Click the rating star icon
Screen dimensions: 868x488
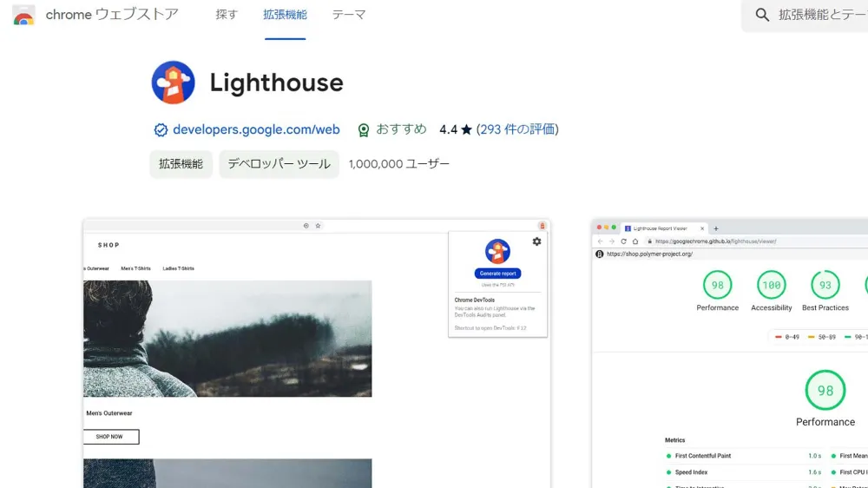click(x=467, y=129)
